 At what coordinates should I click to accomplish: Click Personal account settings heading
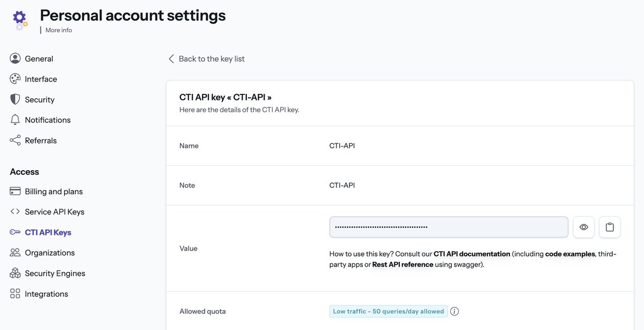133,15
